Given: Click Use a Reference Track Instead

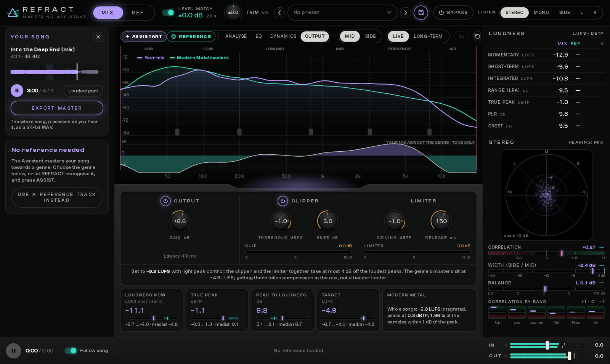Looking at the screenshot, I should tap(57, 197).
